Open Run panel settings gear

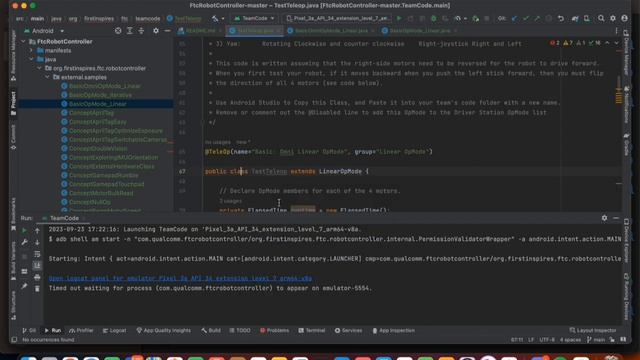[x=604, y=218]
